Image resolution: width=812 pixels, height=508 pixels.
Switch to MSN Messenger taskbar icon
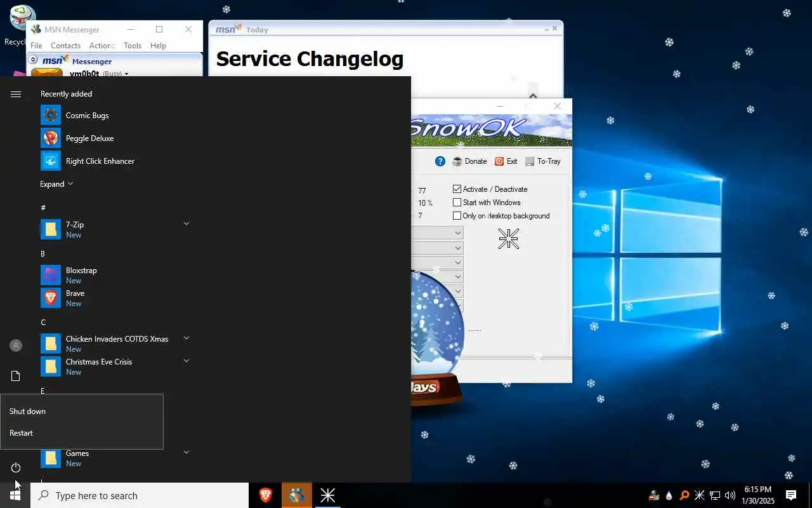point(296,495)
